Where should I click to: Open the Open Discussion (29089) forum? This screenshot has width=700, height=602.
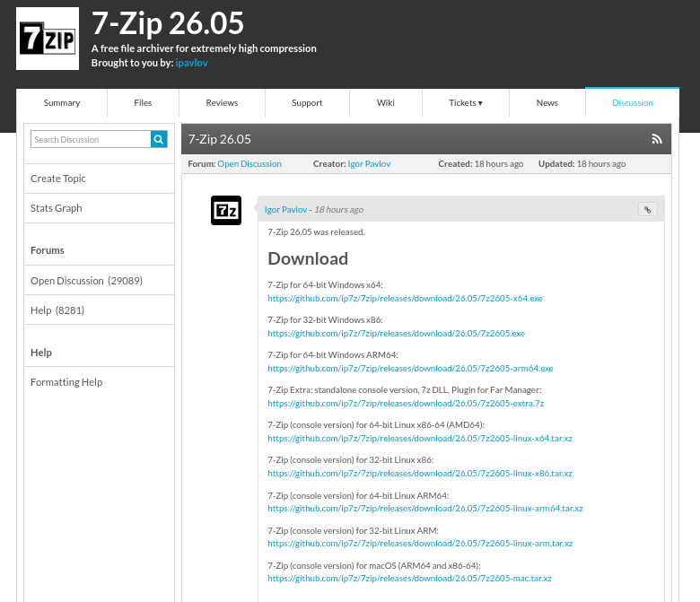[99, 280]
